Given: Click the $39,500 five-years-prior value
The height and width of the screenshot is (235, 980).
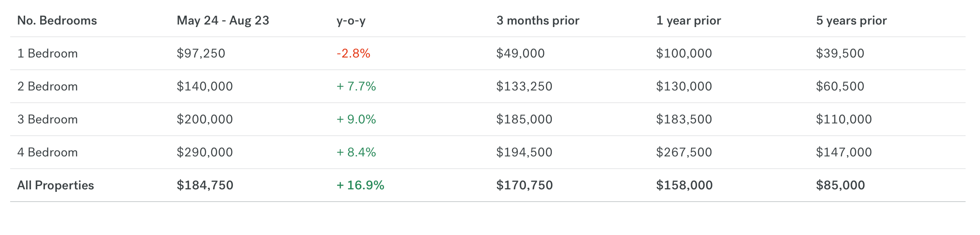Looking at the screenshot, I should click(x=840, y=54).
